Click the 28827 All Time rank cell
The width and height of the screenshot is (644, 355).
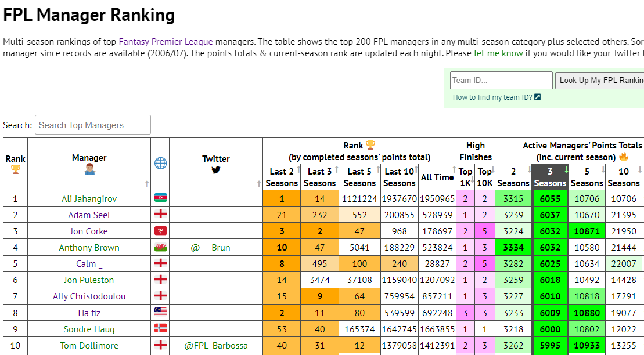pyautogui.click(x=437, y=264)
